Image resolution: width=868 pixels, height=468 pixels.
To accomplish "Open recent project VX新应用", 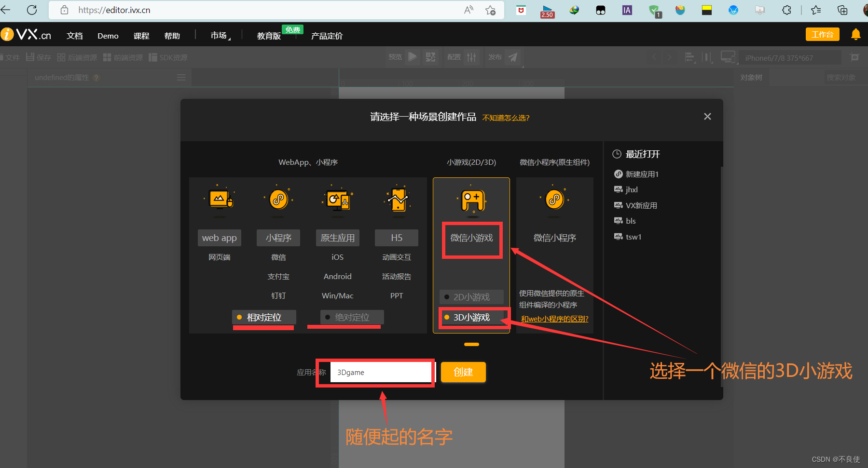I will 635,205.
